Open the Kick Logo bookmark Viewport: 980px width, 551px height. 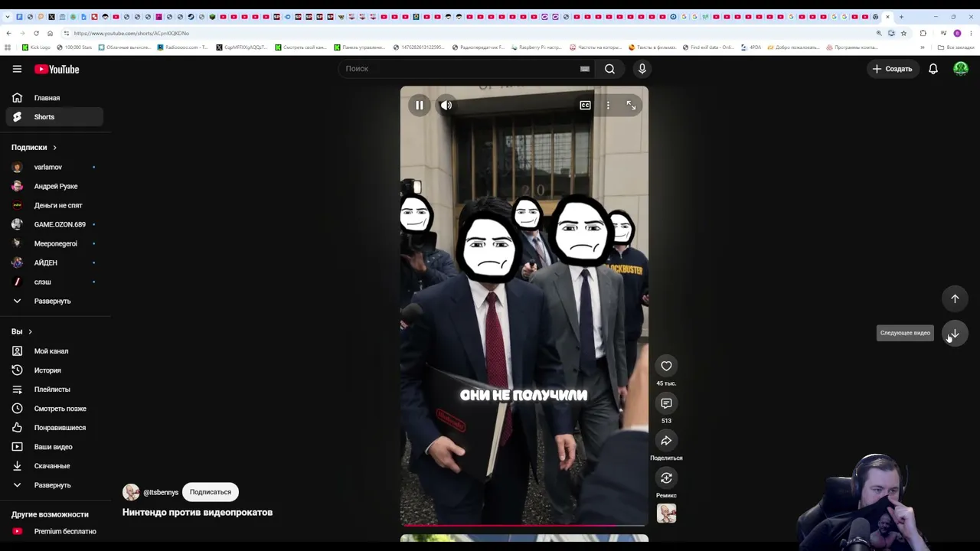coord(36,47)
